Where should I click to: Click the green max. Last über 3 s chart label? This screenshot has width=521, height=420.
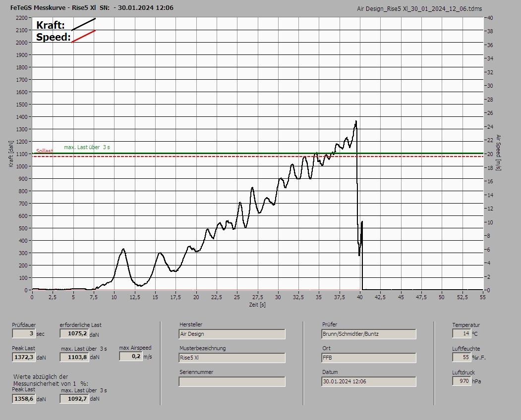pyautogui.click(x=87, y=147)
